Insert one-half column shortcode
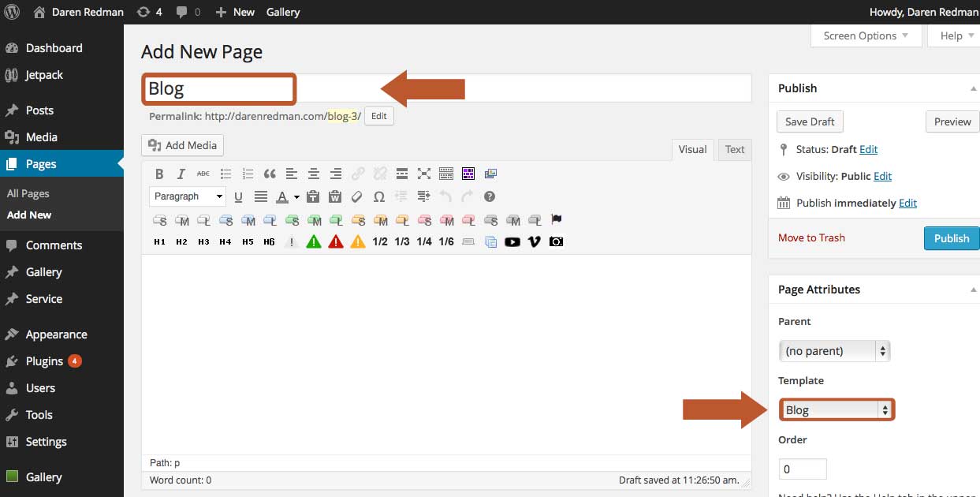This screenshot has height=497, width=980. tap(380, 241)
